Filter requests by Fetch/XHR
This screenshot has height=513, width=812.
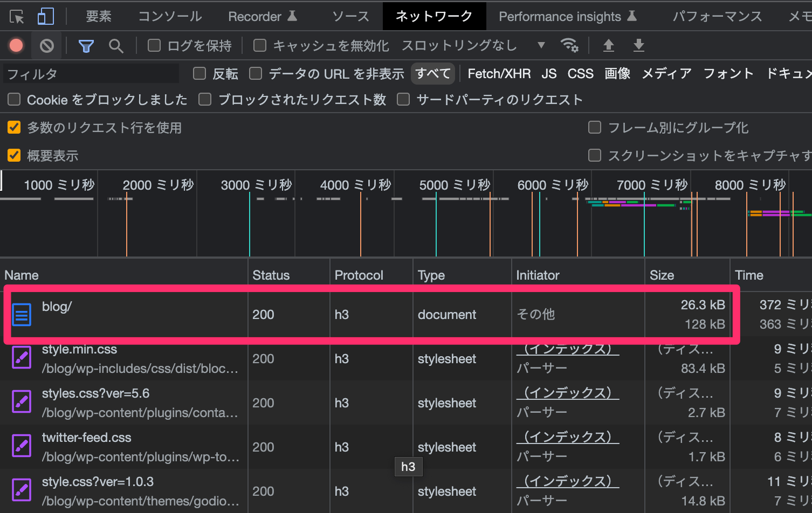click(x=499, y=73)
